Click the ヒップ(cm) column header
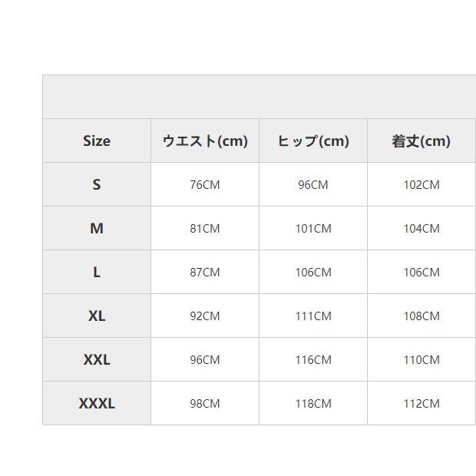This screenshot has height=476, width=476. [x=313, y=141]
